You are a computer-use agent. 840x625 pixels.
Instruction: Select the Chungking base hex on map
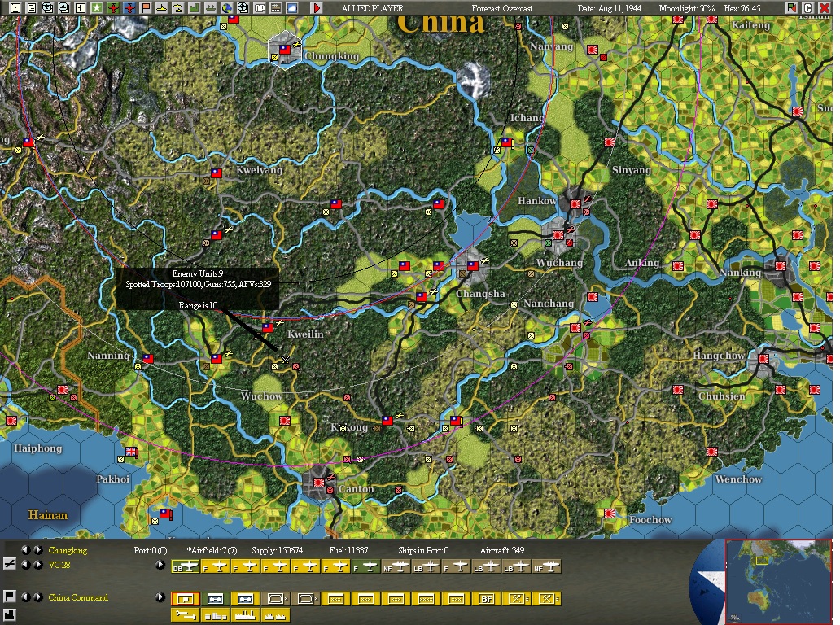tap(285, 50)
